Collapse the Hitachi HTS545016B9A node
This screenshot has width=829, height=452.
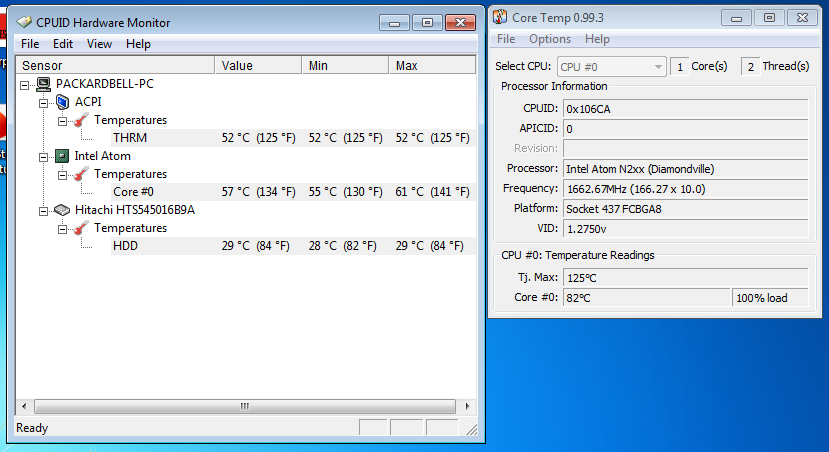click(43, 211)
